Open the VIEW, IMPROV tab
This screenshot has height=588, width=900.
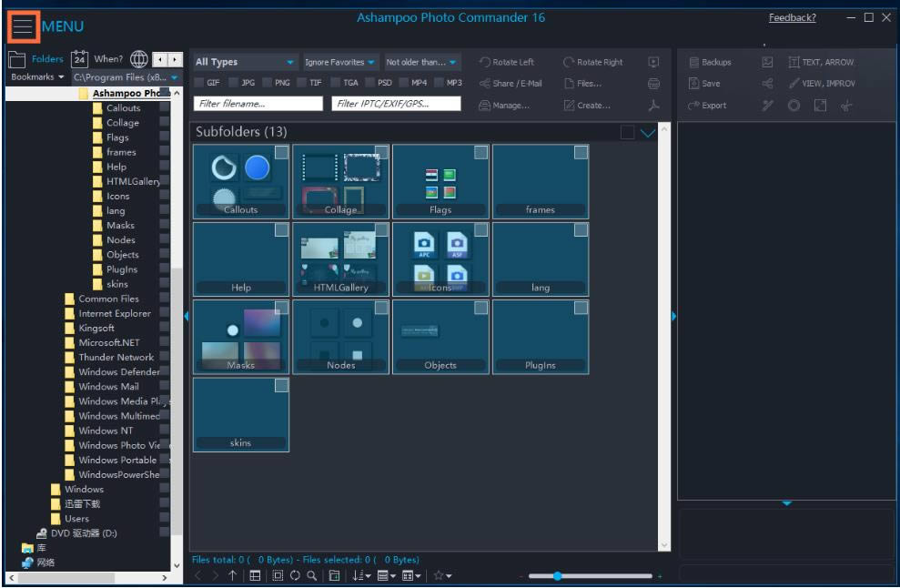(x=822, y=84)
